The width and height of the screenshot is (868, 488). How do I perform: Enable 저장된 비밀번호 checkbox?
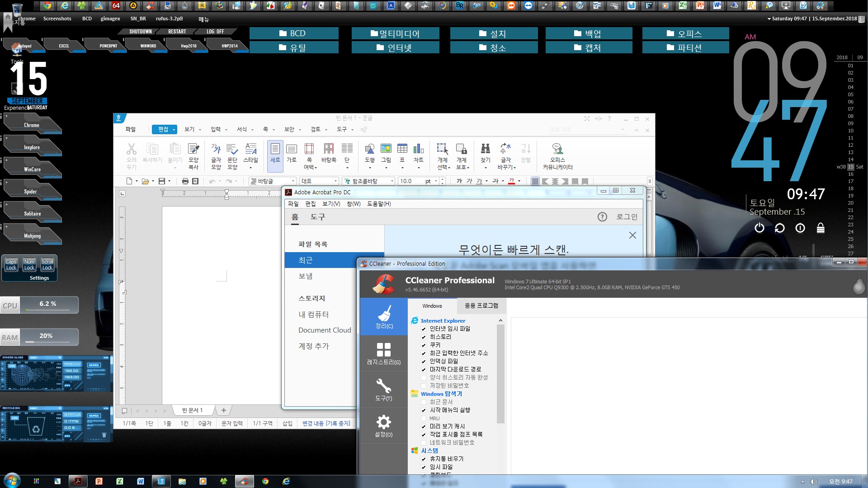tap(424, 386)
